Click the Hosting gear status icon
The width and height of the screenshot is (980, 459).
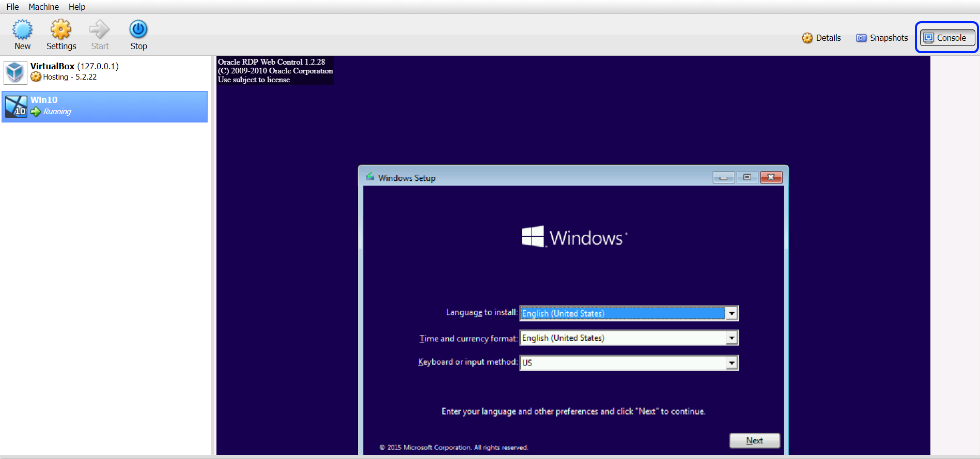pyautogui.click(x=36, y=77)
